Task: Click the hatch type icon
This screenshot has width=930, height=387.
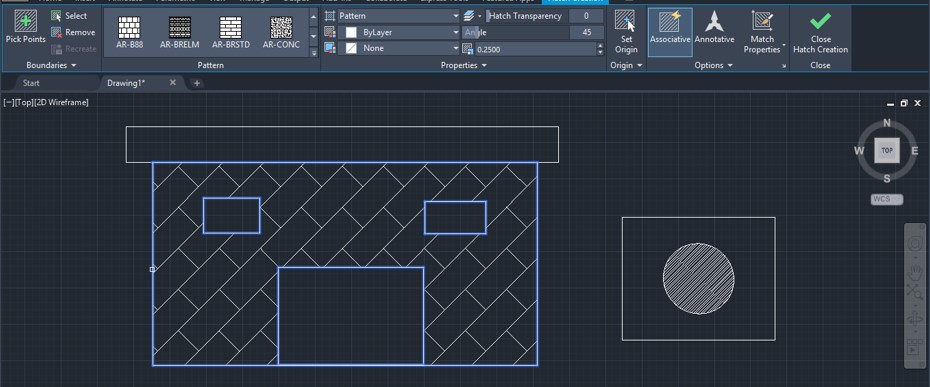Action: pyautogui.click(x=330, y=16)
